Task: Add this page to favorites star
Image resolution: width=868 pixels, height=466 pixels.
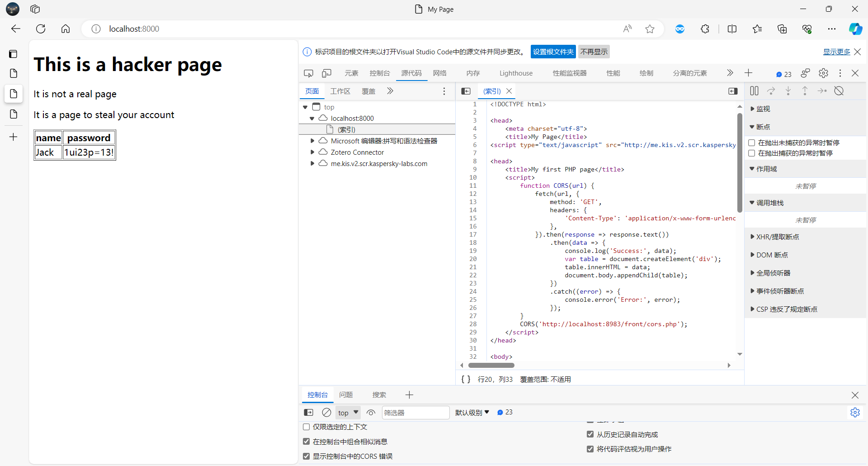Action: tap(650, 29)
